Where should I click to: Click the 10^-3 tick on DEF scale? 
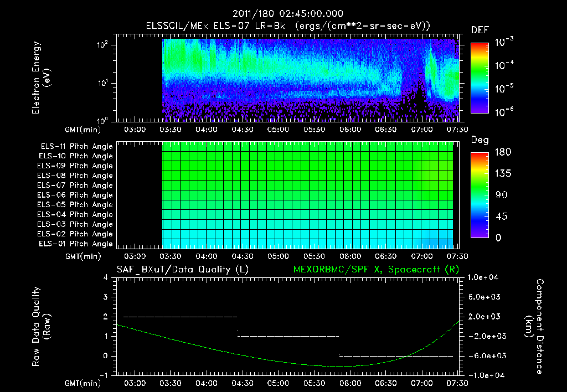(504, 42)
